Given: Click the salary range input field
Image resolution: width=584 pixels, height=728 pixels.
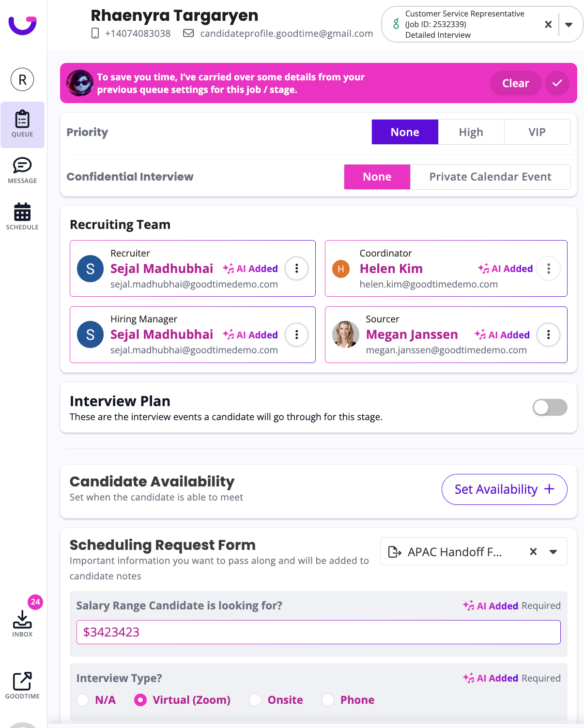Looking at the screenshot, I should tap(318, 632).
